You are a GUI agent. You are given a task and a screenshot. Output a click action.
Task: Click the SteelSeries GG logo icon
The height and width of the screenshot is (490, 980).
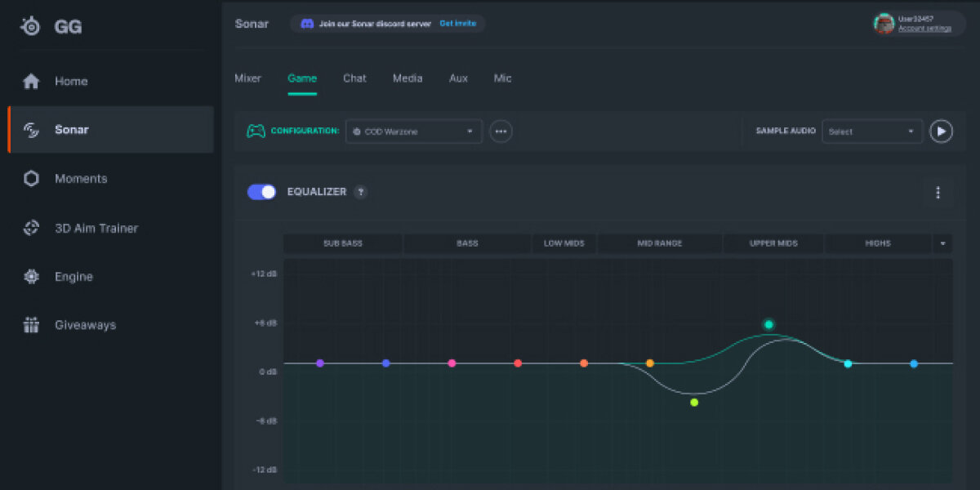[31, 26]
